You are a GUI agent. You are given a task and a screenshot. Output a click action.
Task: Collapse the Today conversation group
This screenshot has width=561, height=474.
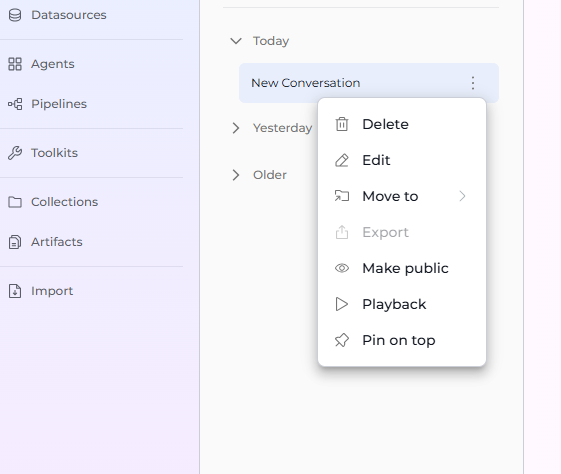pos(236,41)
